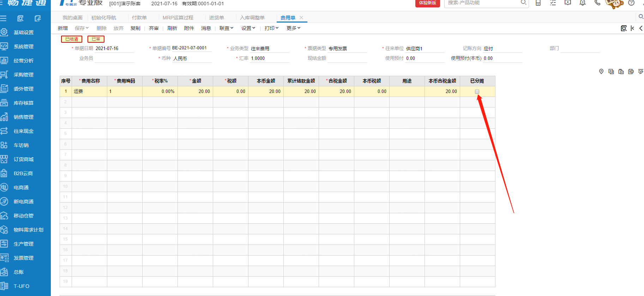Image resolution: width=644 pixels, height=296 pixels.
Task: Collapse the sidebar with hamburger menu icon
Action: coord(4,18)
